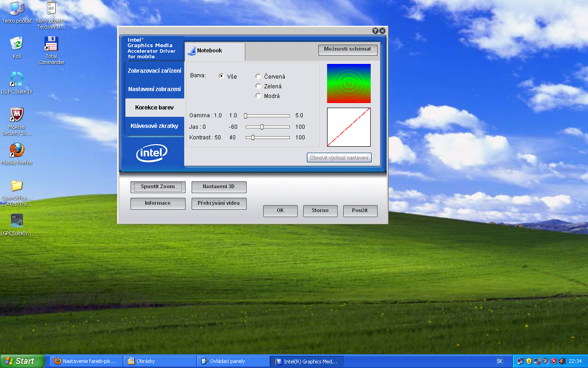Select the Modrá color radio button

tap(258, 96)
